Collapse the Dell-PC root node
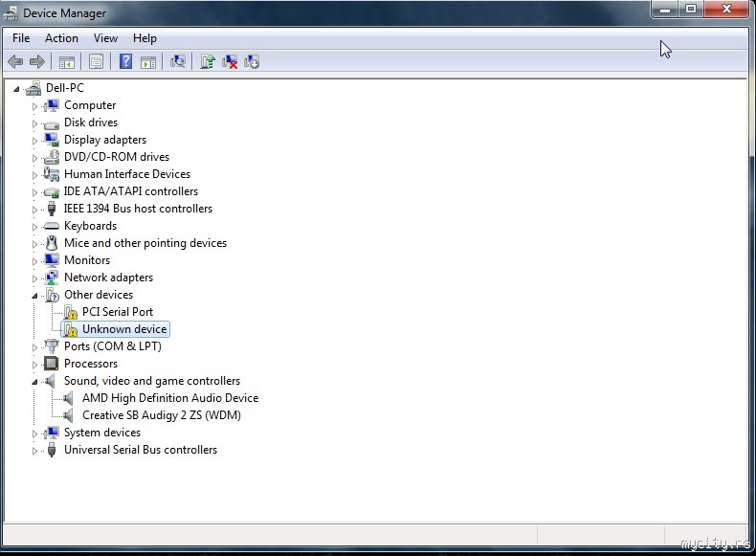The height and width of the screenshot is (556, 756). 16,89
